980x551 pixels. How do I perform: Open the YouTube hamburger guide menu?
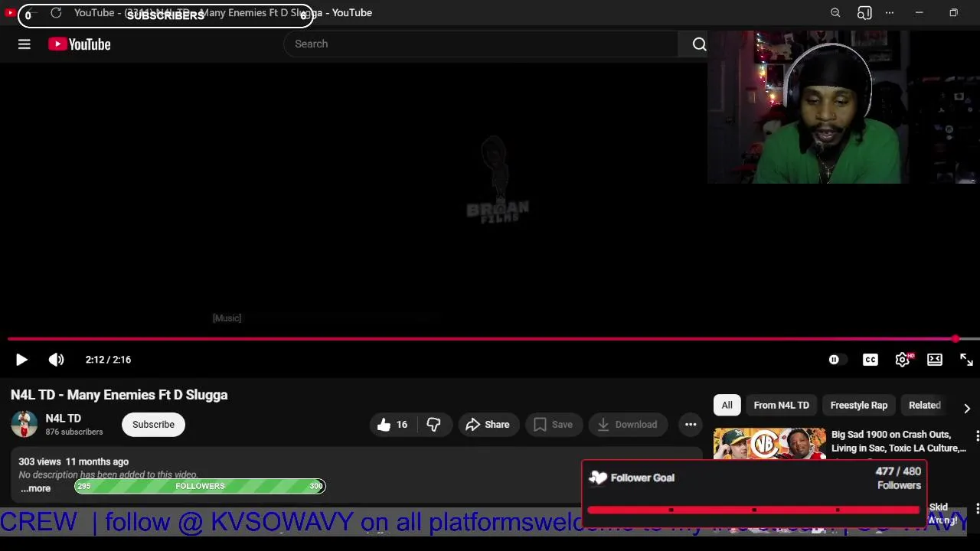(x=24, y=44)
